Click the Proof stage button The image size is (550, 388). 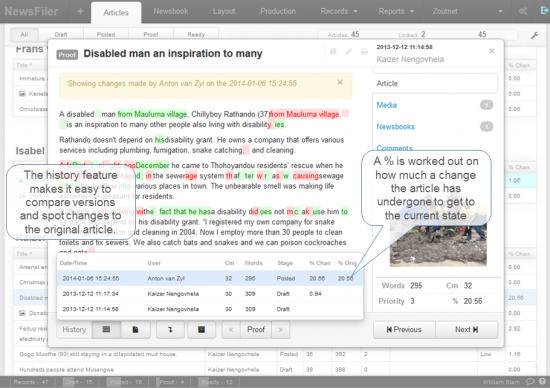(256, 329)
